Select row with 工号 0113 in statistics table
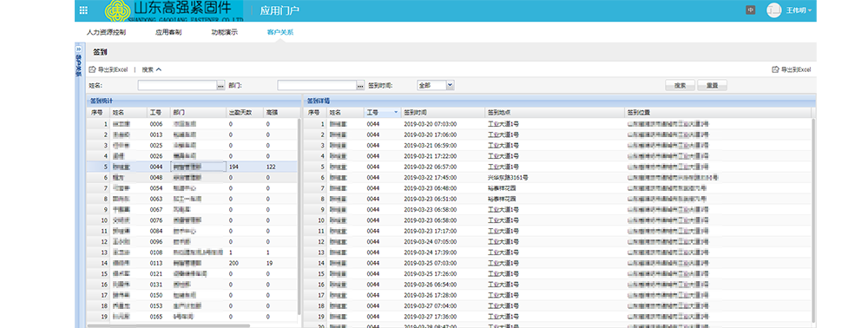Image resolution: width=868 pixels, height=328 pixels. click(192, 263)
